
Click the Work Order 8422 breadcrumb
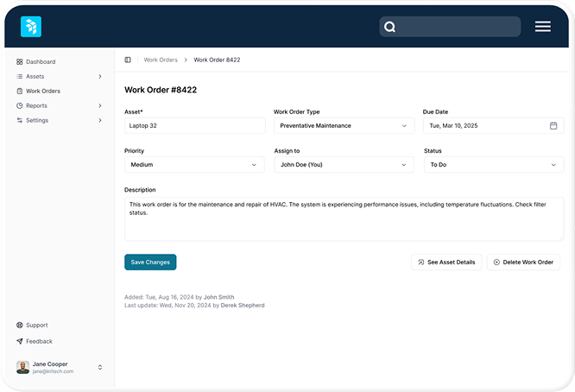tap(217, 60)
